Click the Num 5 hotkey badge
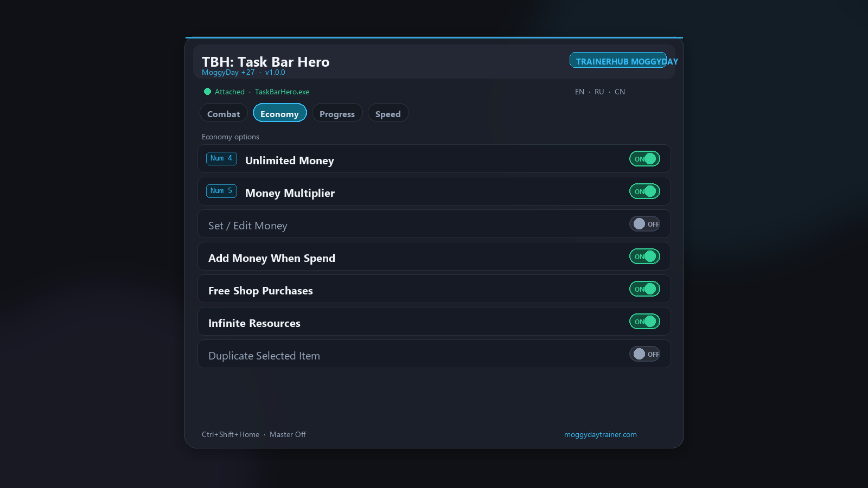Viewport: 868px width, 488px height. click(221, 191)
